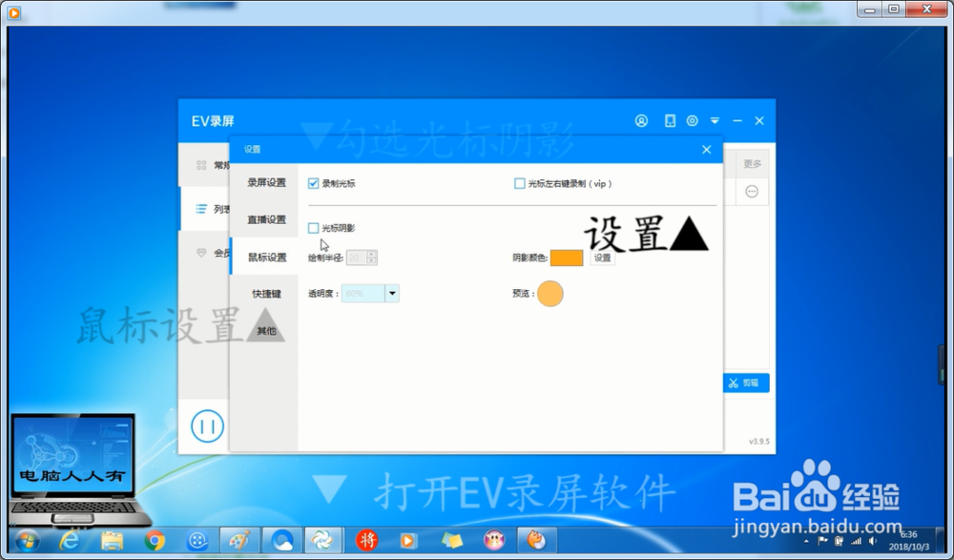Click the orange 阴影颜色 swatch
This screenshot has width=954, height=560.
[x=567, y=258]
